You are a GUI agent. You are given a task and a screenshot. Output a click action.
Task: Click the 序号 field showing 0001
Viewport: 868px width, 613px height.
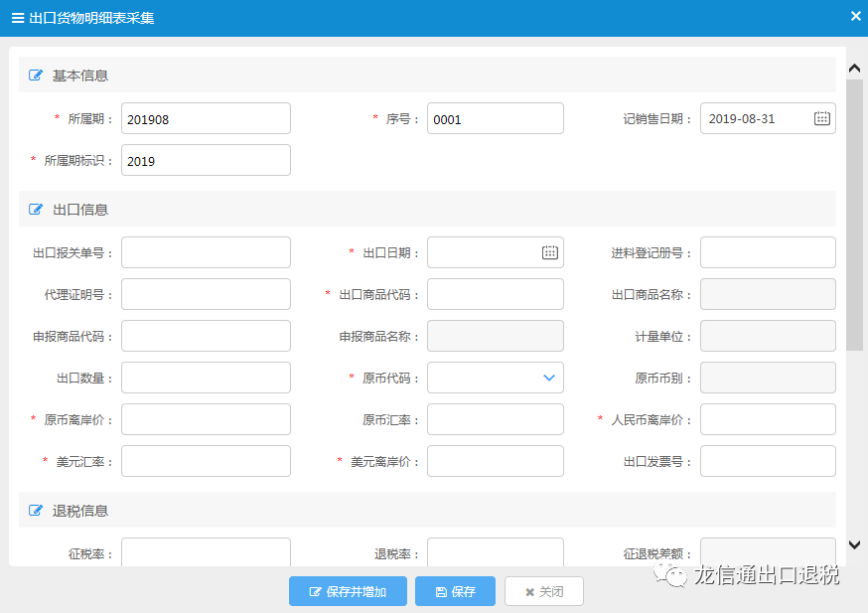(495, 118)
